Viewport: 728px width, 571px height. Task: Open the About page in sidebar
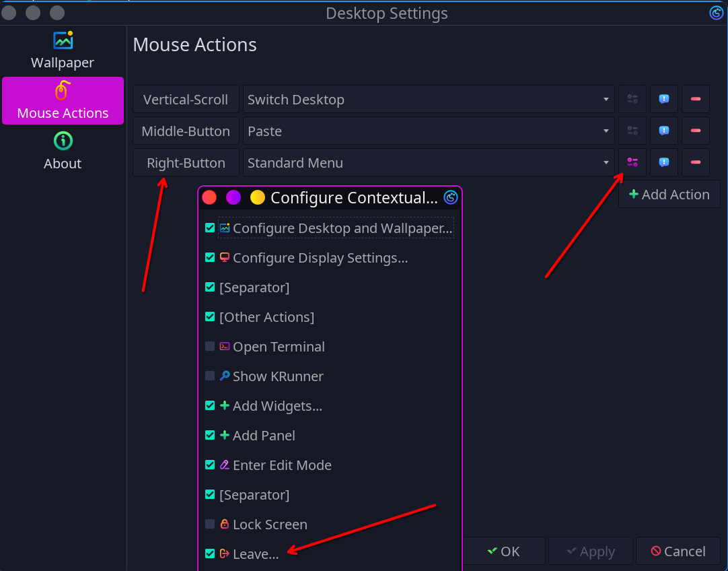pos(63,151)
